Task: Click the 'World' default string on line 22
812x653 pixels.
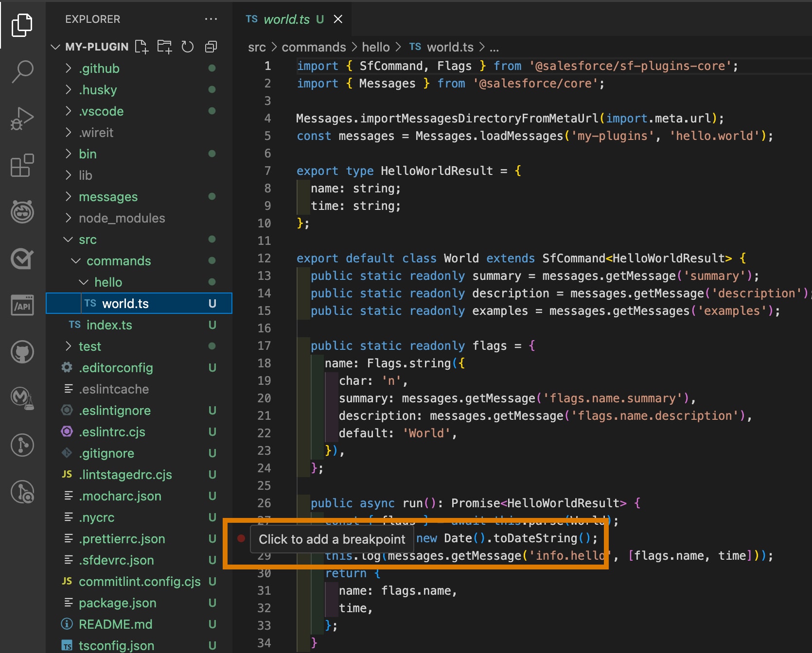Action: click(x=426, y=433)
